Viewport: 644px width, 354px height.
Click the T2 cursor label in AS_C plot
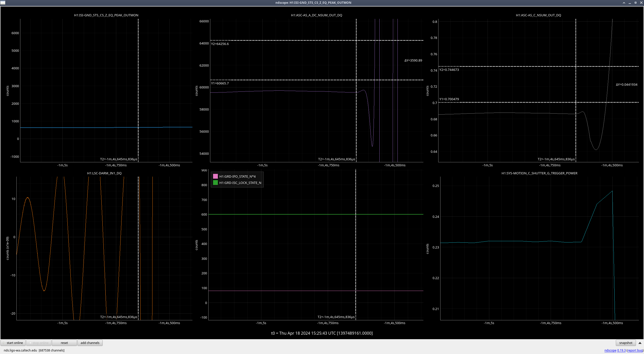point(556,159)
